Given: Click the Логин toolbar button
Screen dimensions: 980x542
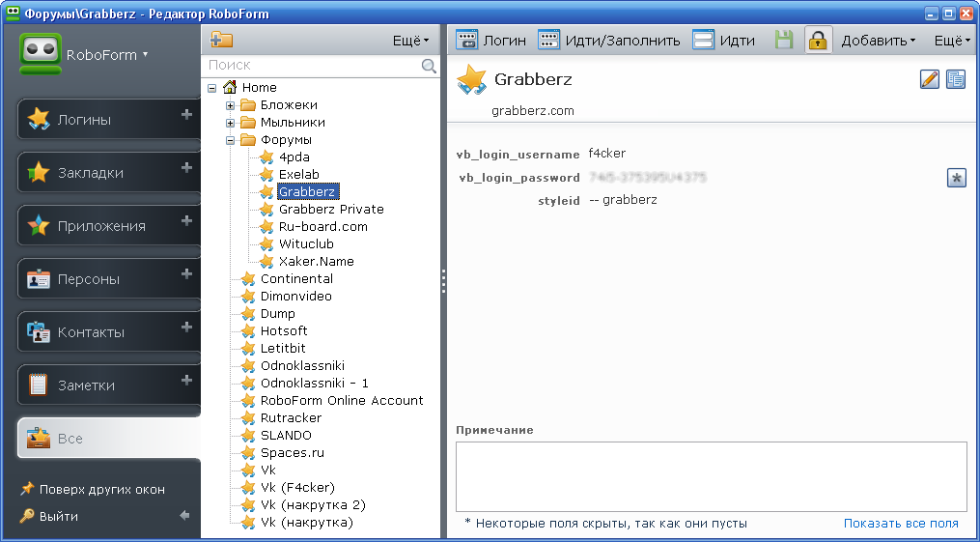Looking at the screenshot, I should pyautogui.click(x=491, y=40).
